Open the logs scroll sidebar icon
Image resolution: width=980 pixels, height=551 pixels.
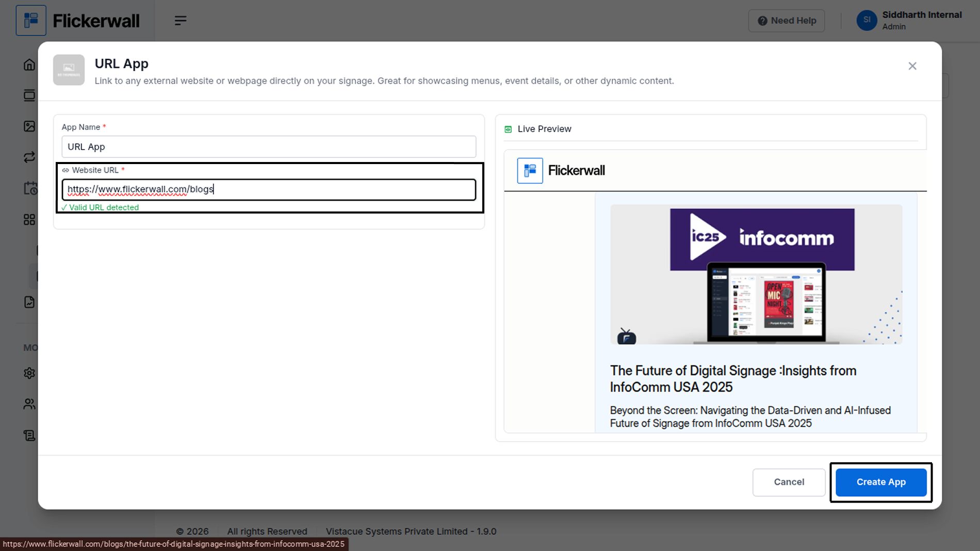tap(29, 435)
